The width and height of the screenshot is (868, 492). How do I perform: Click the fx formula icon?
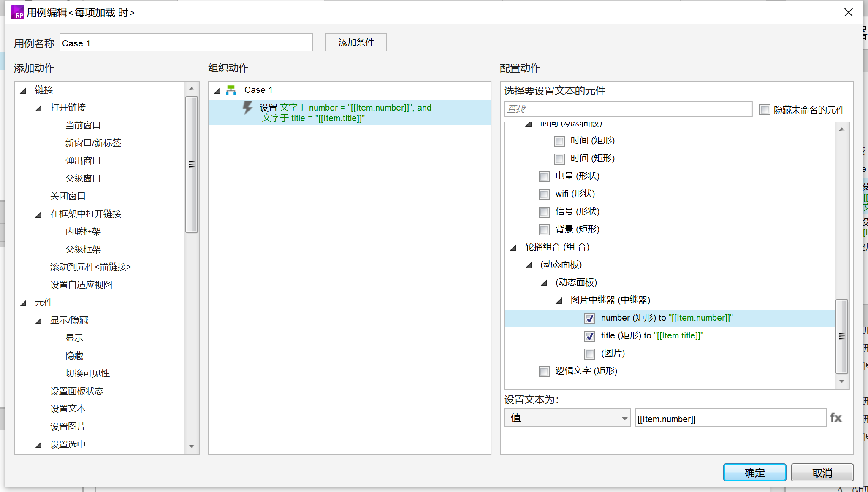[835, 418]
